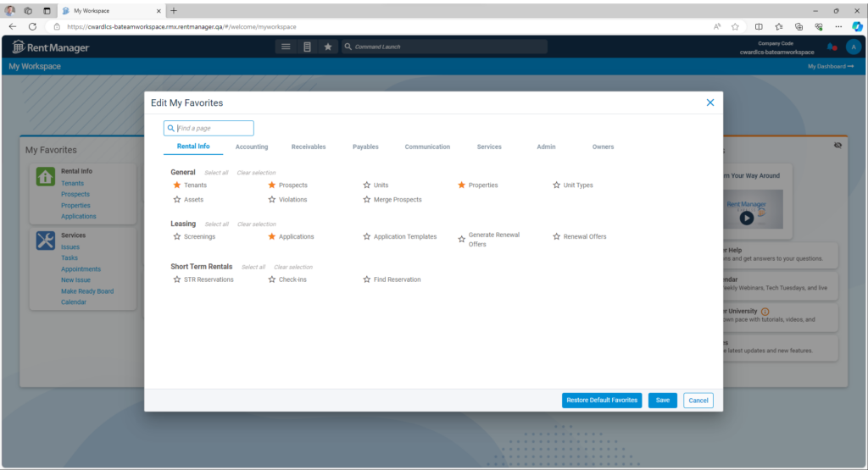Close the Edit My Favorites dialog
The height and width of the screenshot is (470, 868).
pyautogui.click(x=710, y=102)
